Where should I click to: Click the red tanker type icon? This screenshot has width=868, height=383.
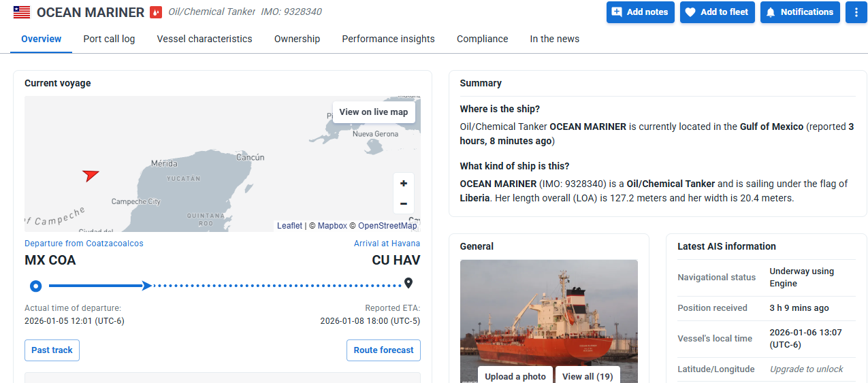(x=156, y=12)
